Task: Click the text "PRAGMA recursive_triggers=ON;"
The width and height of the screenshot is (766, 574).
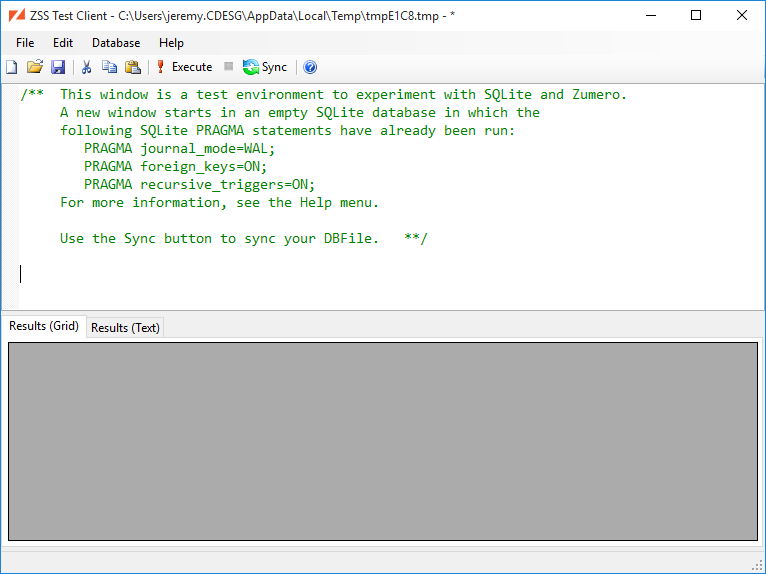Action: 199,185
